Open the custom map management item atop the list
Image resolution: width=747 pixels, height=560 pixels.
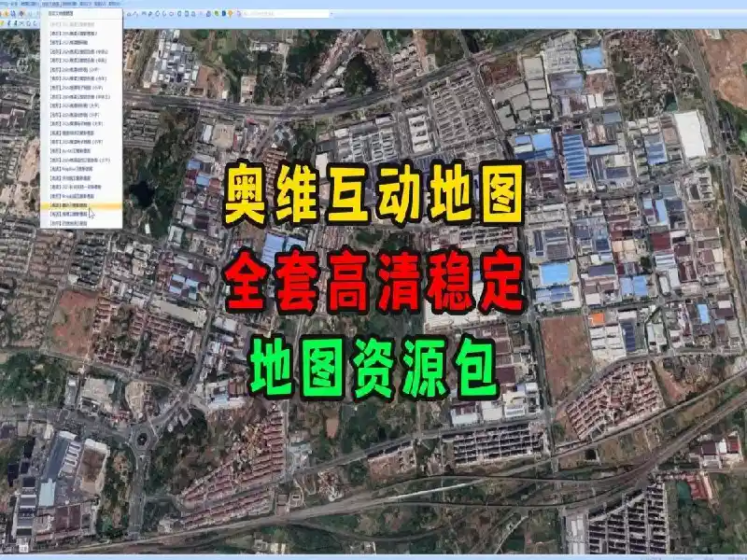81,14
